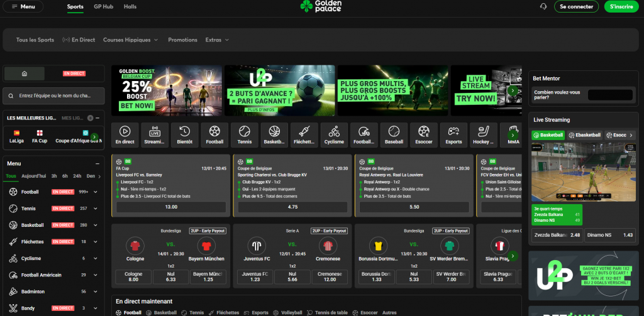Image resolution: width=644 pixels, height=316 pixels.
Task: Click the Golden Palace clover logo
Action: [x=321, y=7]
